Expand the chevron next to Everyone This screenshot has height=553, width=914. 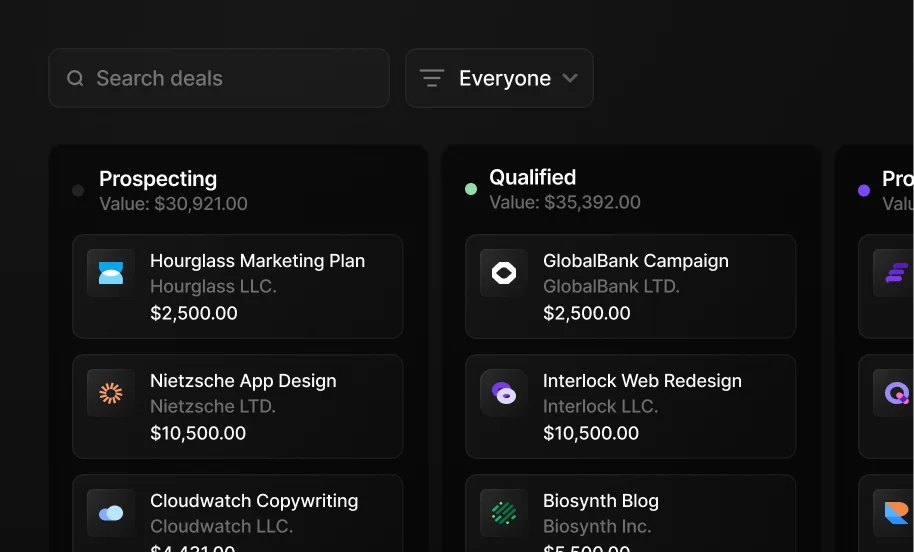tap(570, 78)
